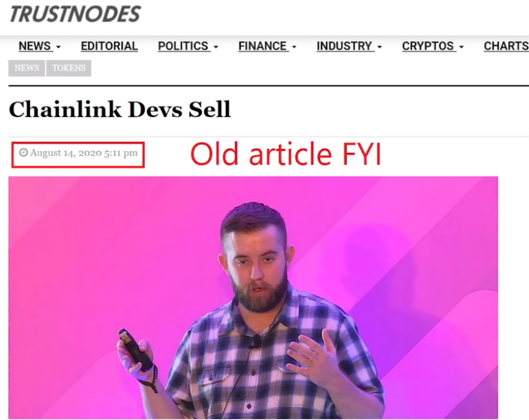Screen dimensions: 529x420
Task: Expand the Finance dropdown arrow
Action: click(294, 47)
